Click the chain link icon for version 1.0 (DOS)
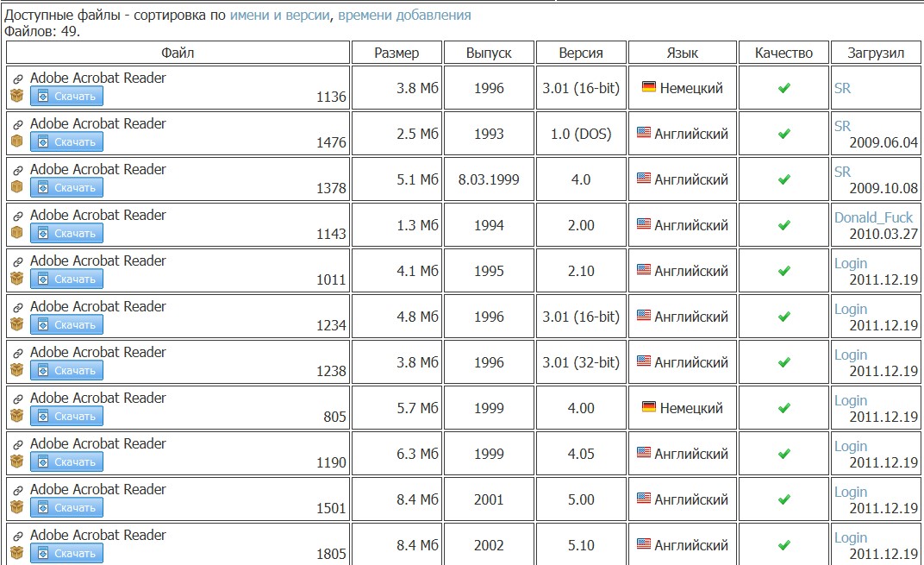Image resolution: width=924 pixels, height=565 pixels. click(x=18, y=125)
